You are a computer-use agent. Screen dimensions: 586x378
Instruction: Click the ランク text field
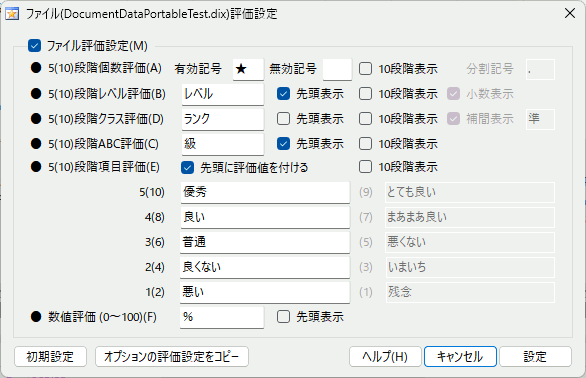[x=222, y=119]
